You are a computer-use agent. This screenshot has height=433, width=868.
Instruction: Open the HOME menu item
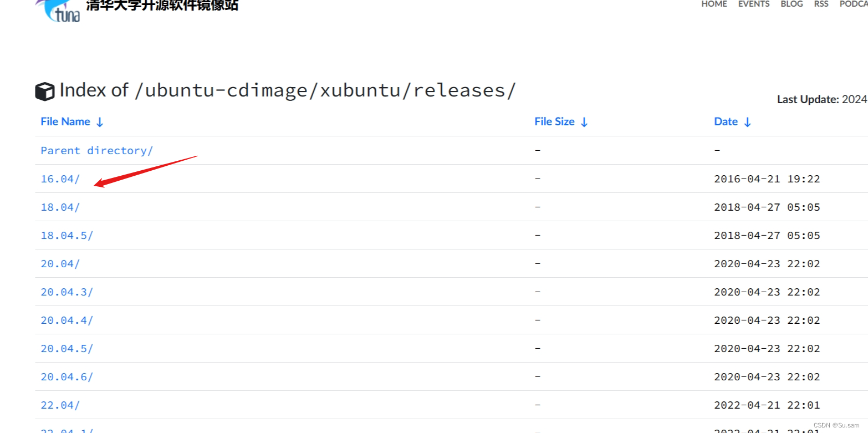click(714, 4)
